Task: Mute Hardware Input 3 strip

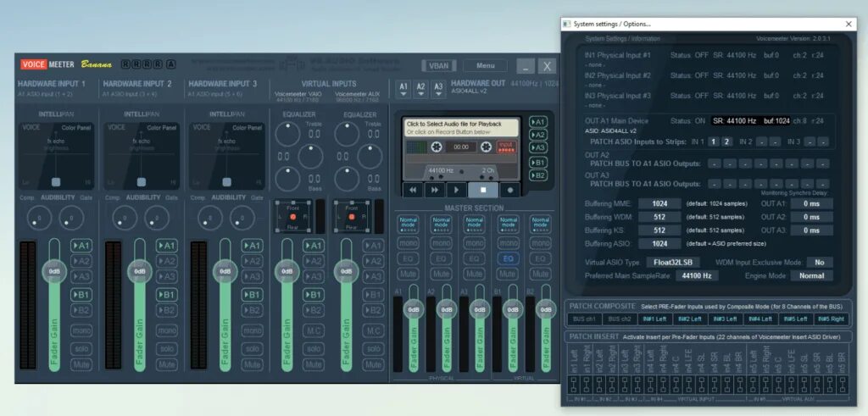Action: point(252,364)
